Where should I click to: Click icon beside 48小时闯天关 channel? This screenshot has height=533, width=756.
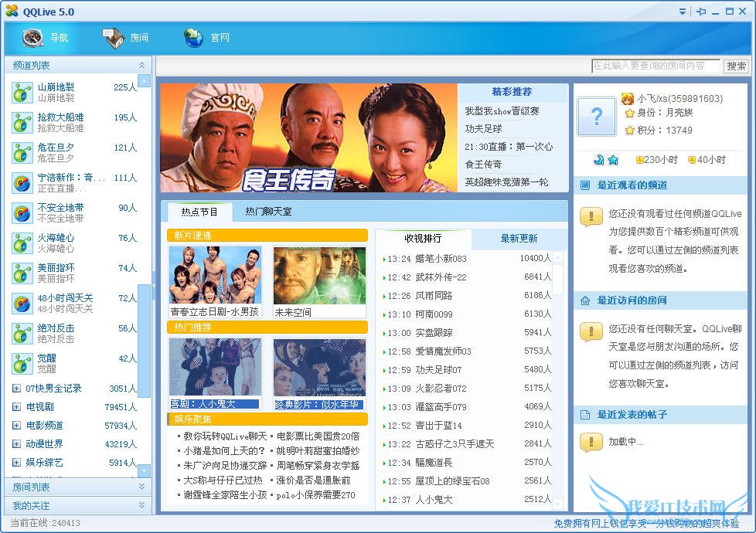(x=22, y=304)
